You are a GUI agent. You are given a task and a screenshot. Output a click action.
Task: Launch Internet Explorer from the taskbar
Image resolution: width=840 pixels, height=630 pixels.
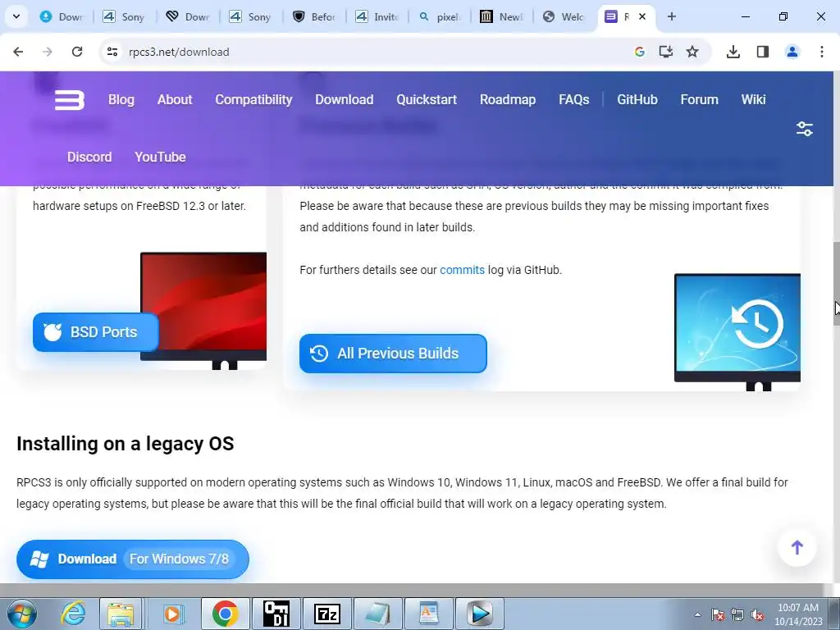[x=72, y=614]
